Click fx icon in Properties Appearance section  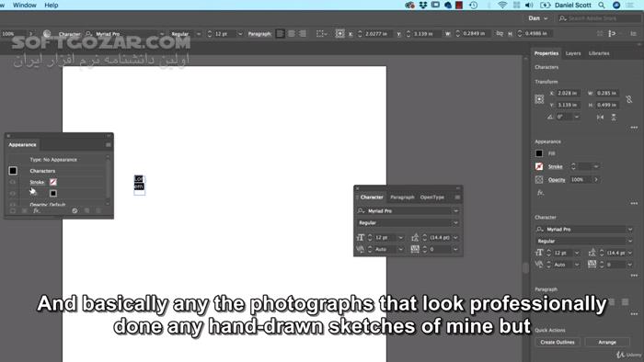(x=541, y=193)
